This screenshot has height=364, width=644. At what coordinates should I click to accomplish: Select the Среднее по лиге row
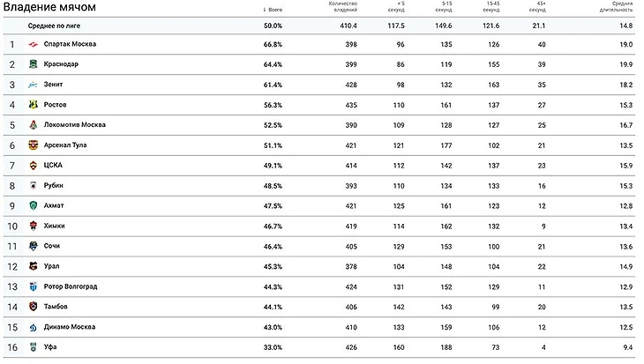pos(319,26)
